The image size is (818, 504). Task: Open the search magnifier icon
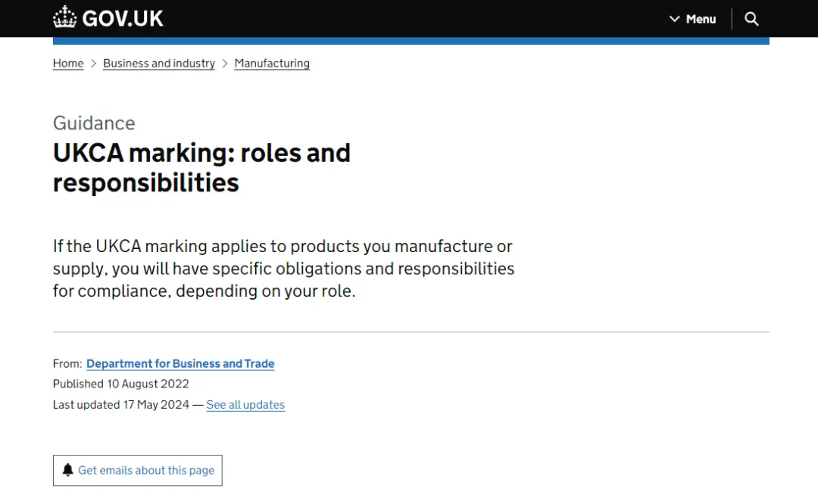point(751,19)
